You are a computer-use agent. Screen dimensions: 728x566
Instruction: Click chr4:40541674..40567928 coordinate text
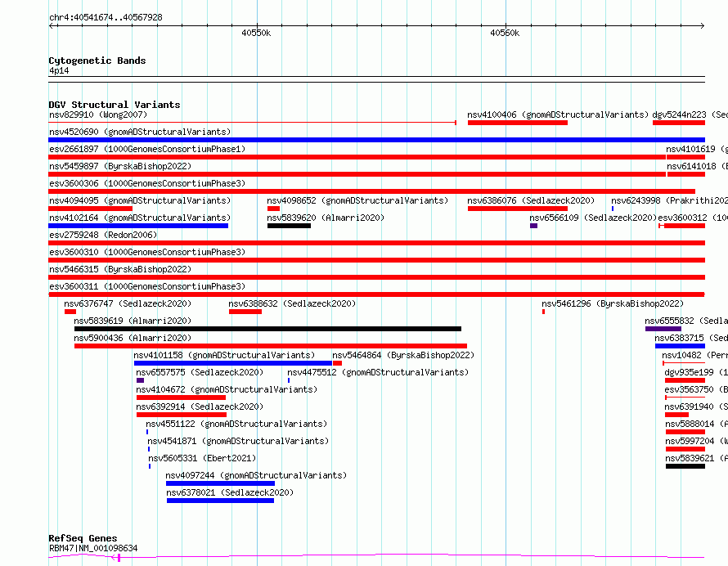pyautogui.click(x=106, y=17)
